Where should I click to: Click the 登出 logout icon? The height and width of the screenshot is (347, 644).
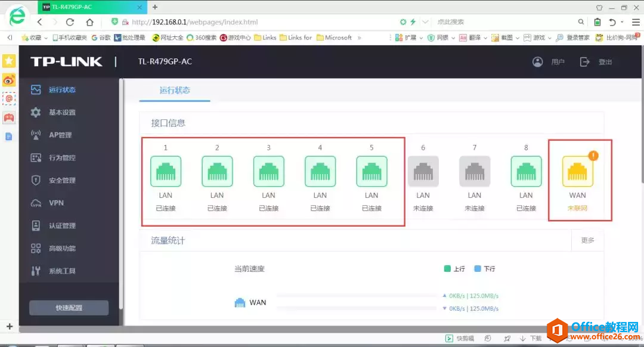point(584,61)
